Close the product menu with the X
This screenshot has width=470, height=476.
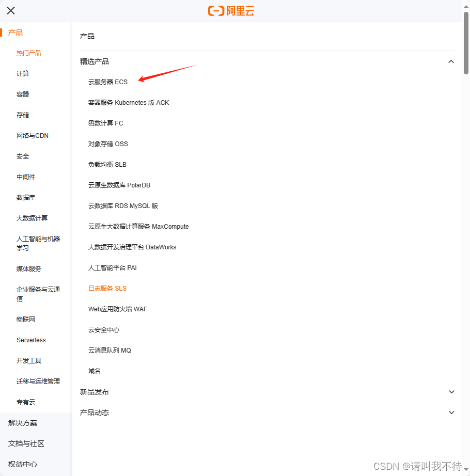point(11,10)
